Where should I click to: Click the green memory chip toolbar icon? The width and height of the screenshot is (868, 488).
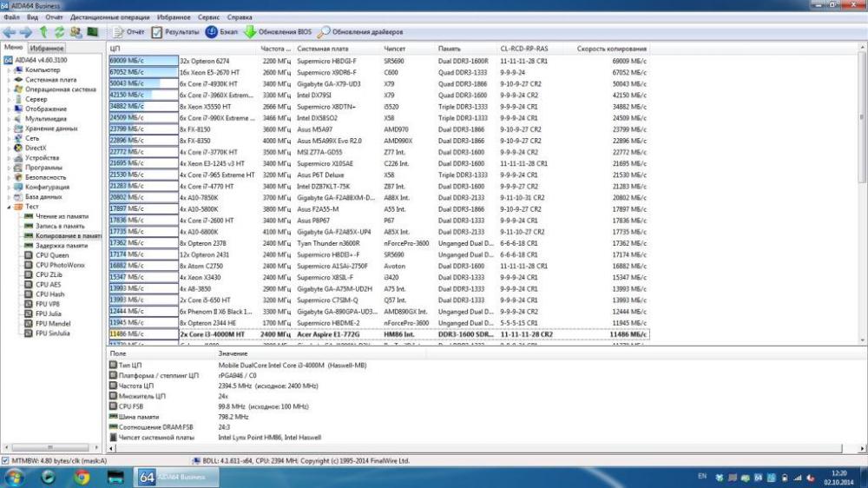pos(93,32)
